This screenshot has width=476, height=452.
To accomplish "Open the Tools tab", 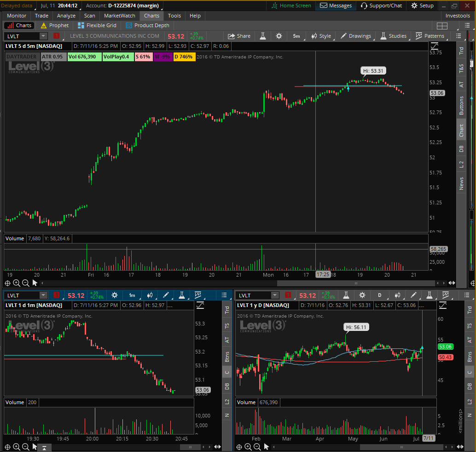I will tap(174, 16).
